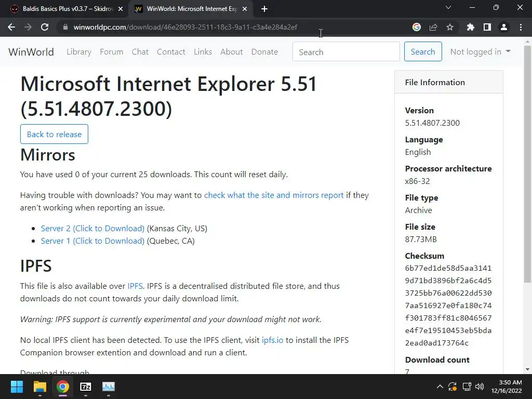Expand the Not logged in dropdown
Viewport: 532px width, 399px height.
point(480,51)
